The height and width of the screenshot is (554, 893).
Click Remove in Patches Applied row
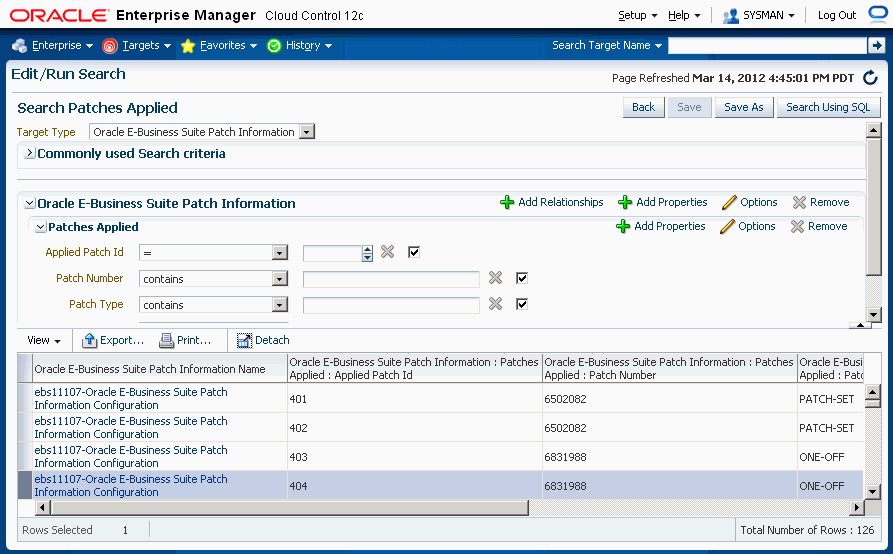point(819,226)
